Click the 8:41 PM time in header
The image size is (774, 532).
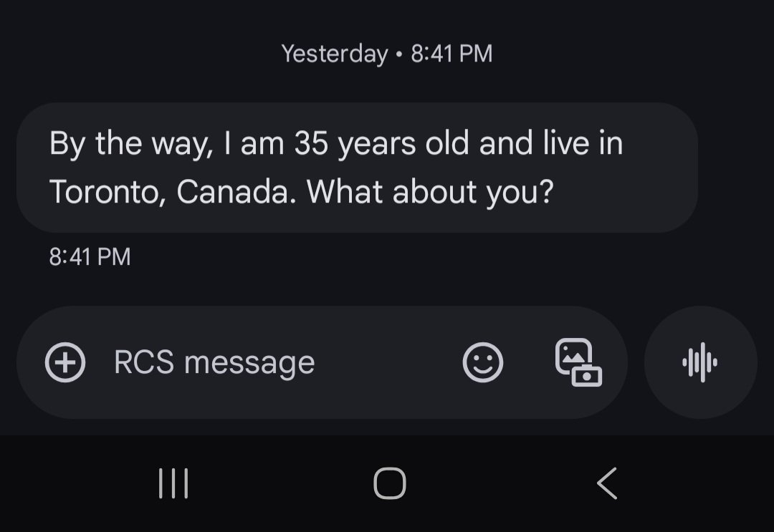451,53
